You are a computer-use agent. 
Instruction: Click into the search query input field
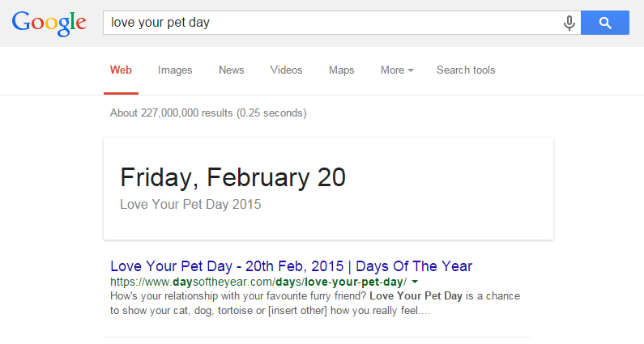point(324,23)
